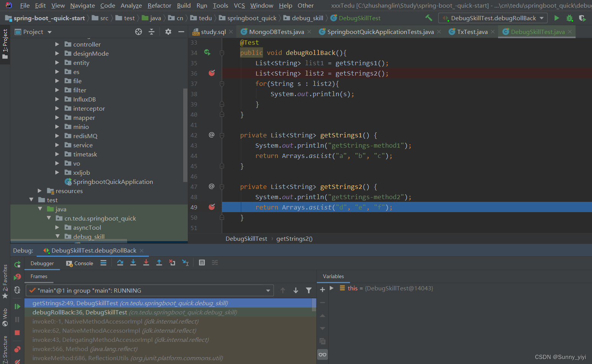Toggle the 2: Favorites tool window
This screenshot has height=364, width=592.
[5, 281]
